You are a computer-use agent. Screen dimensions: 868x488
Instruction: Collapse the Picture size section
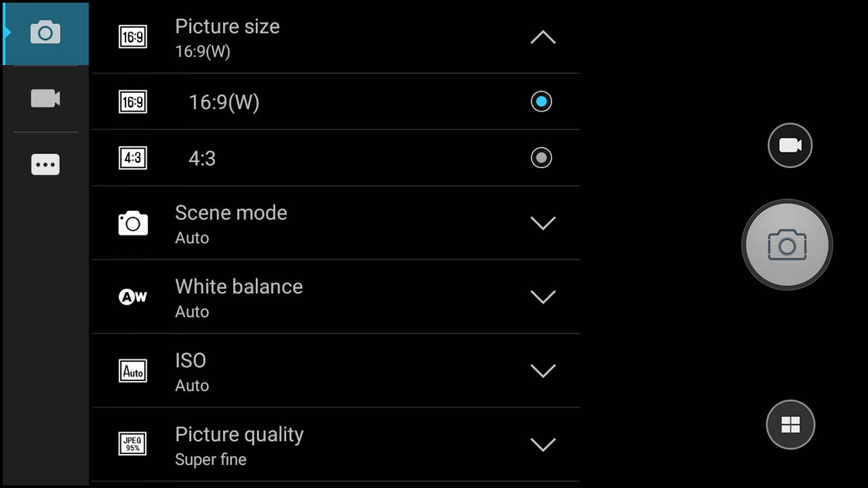542,37
